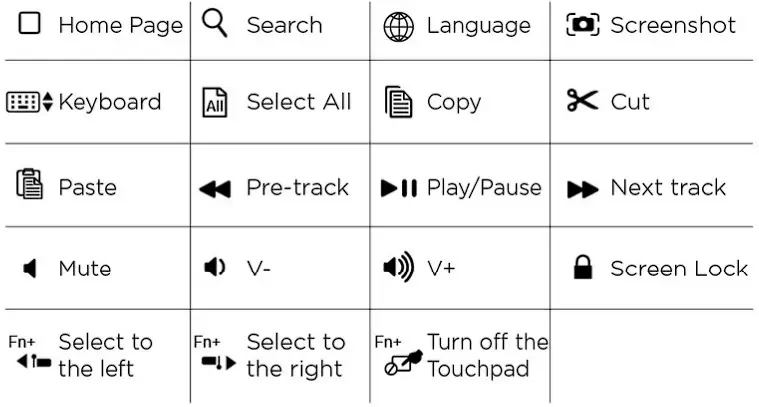Click the Keyboard icon
Screen dimensions: 759x407
coord(29,102)
